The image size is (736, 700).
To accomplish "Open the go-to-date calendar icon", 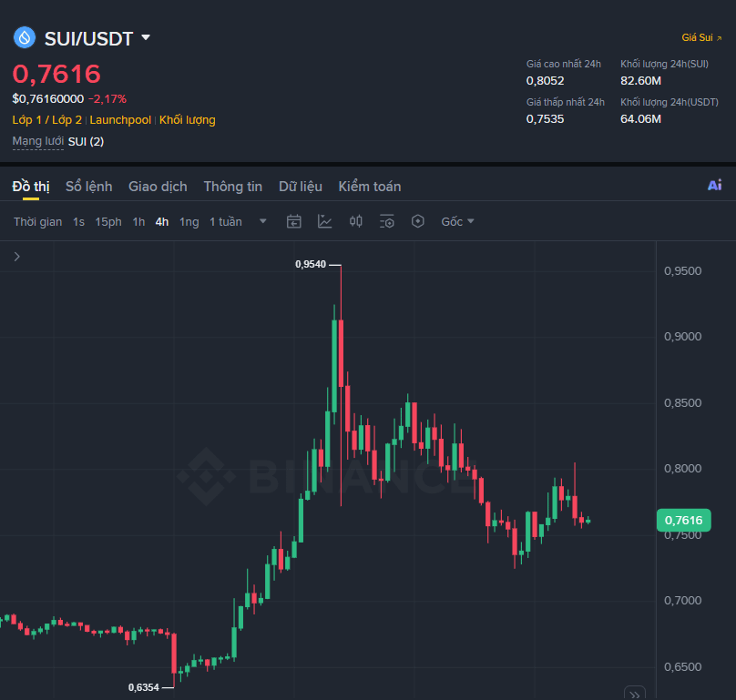I will tap(294, 221).
